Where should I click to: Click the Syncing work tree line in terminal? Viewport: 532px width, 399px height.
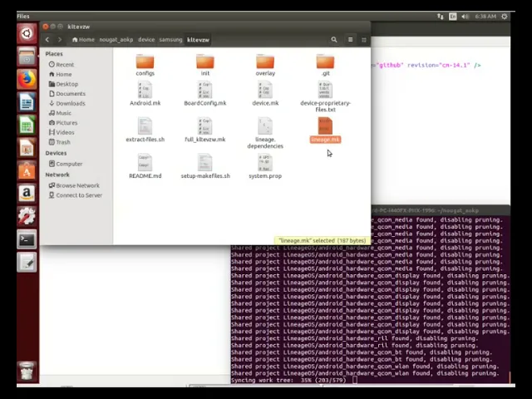(x=288, y=381)
